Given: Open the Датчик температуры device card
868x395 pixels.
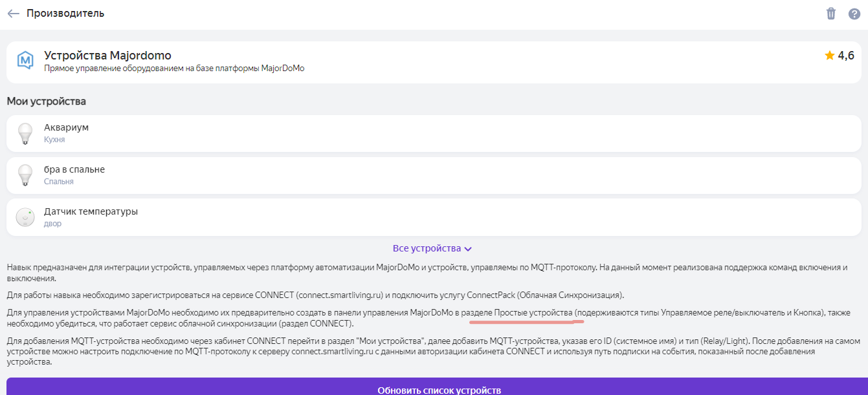Looking at the screenshot, I should pos(434,217).
